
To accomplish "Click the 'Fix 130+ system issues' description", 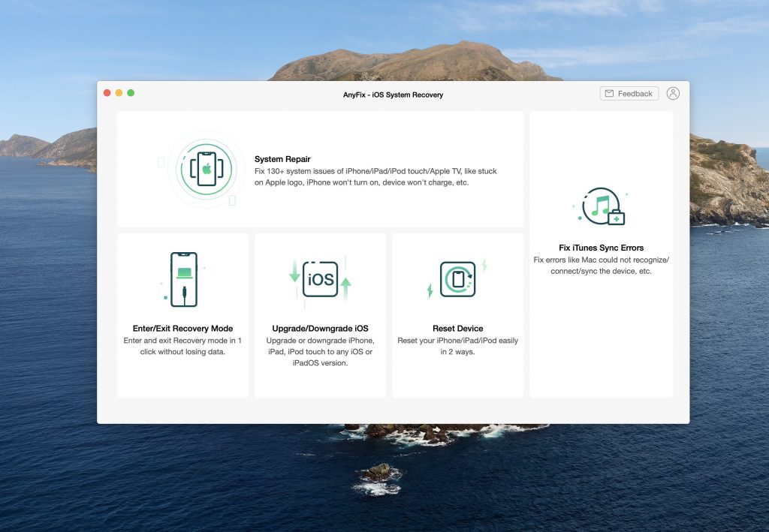I will pyautogui.click(x=375, y=177).
